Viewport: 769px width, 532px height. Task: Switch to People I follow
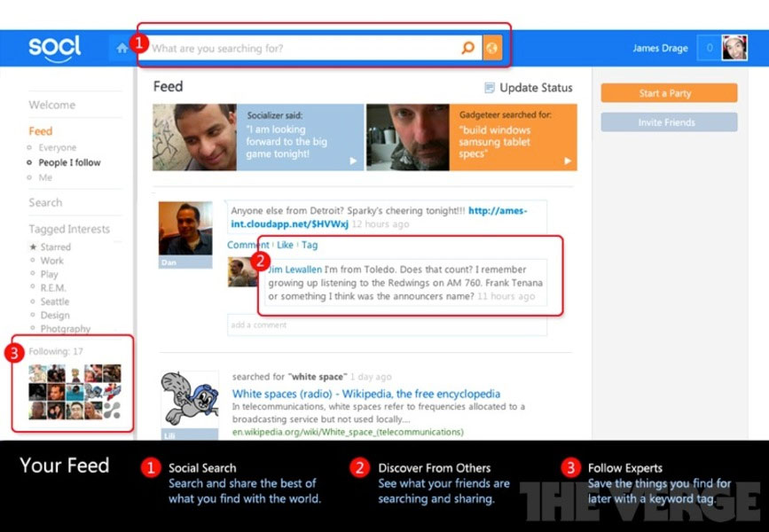tap(69, 162)
